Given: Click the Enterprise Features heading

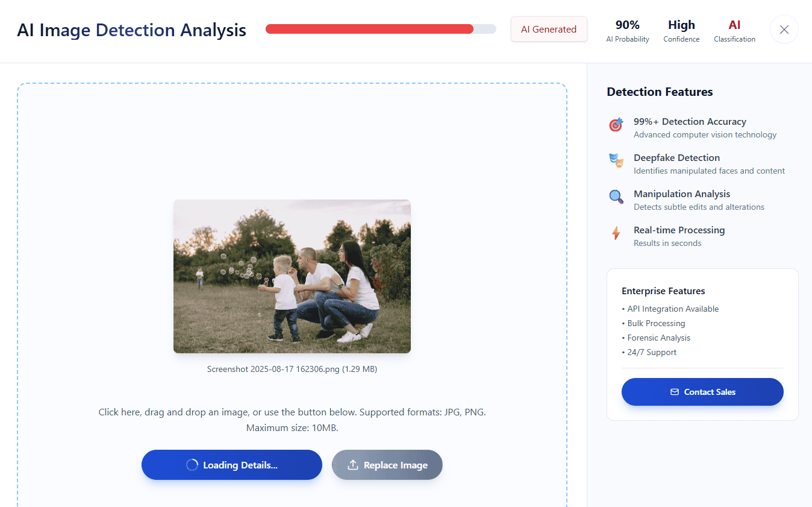Looking at the screenshot, I should click(x=663, y=291).
